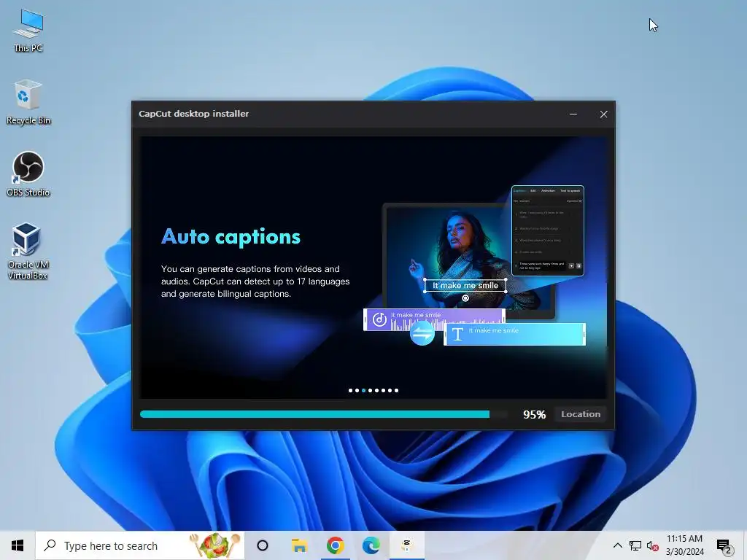747x560 pixels.
Task: Select the first slideshow dot
Action: click(351, 391)
